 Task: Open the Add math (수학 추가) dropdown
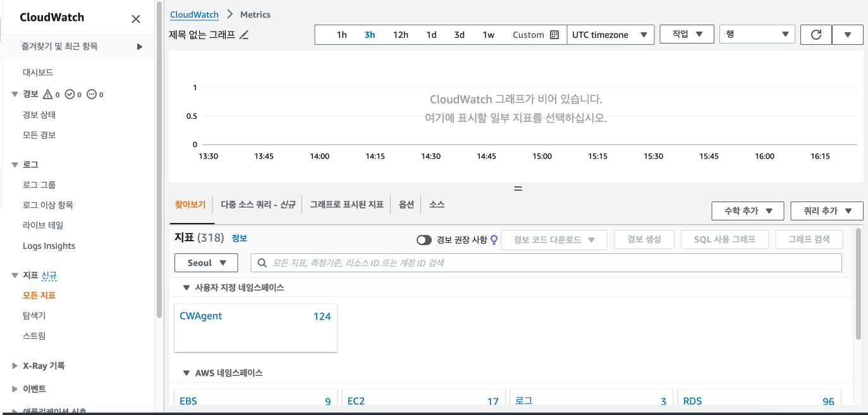748,211
